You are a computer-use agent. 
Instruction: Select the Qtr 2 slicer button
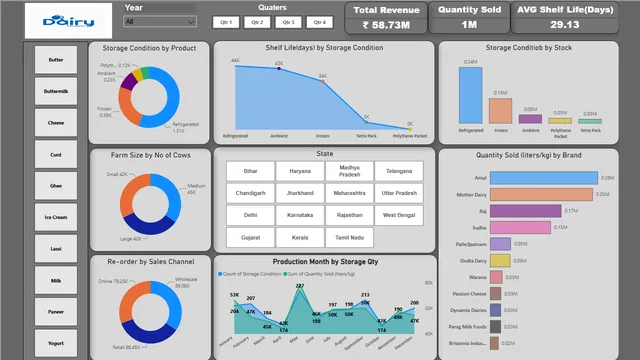point(257,22)
